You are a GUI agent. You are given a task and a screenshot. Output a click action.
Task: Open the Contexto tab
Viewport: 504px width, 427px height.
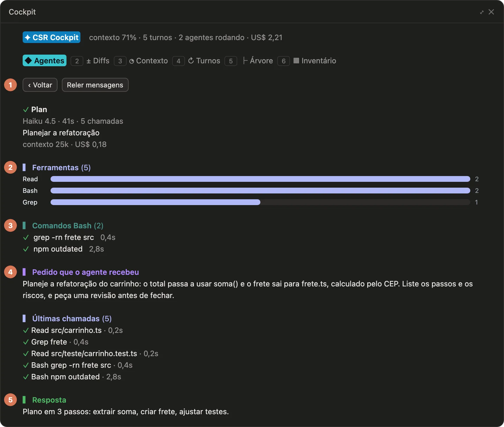click(x=148, y=61)
